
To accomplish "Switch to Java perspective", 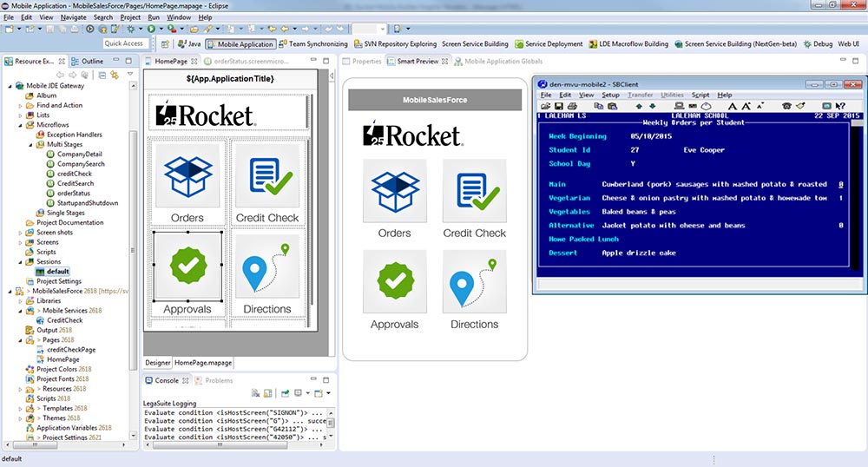I will [x=189, y=43].
